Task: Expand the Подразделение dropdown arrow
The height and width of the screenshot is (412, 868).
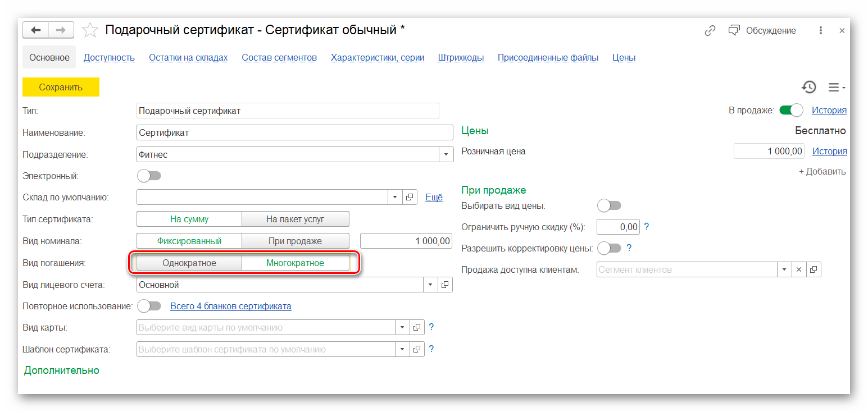Action: click(446, 154)
